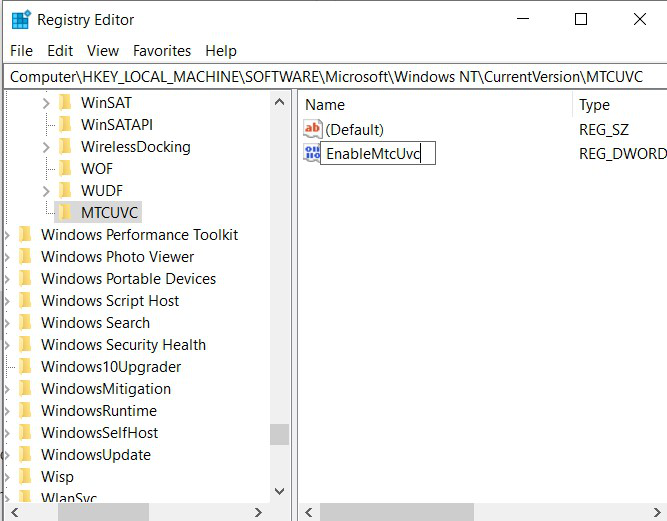Select the Windows10Upgrader folder icon
667x521 pixels.
point(26,366)
